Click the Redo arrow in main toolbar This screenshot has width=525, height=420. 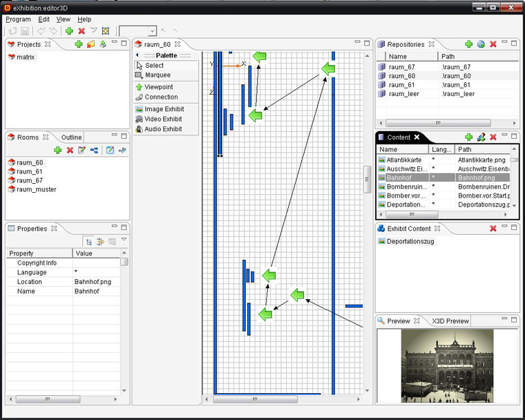tap(53, 31)
